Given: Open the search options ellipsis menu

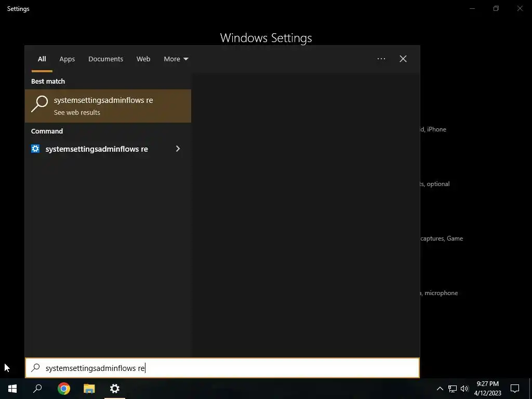Looking at the screenshot, I should click(x=381, y=59).
